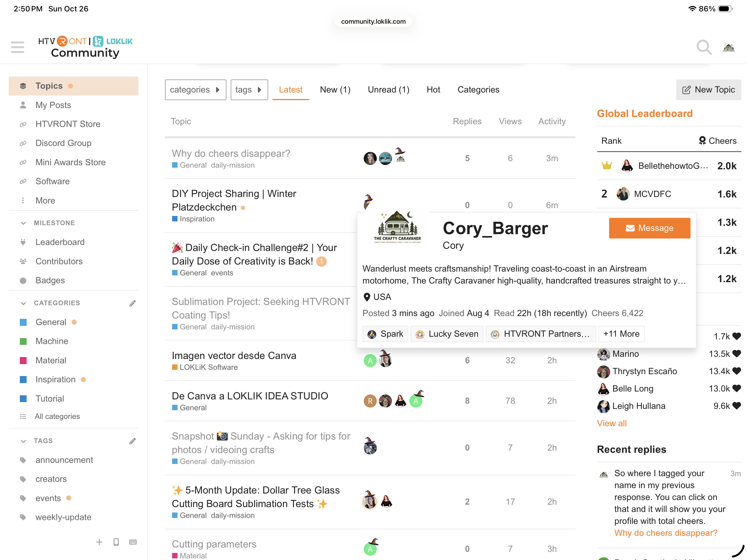
Task: Click the Spark badge icon
Action: (x=372, y=334)
